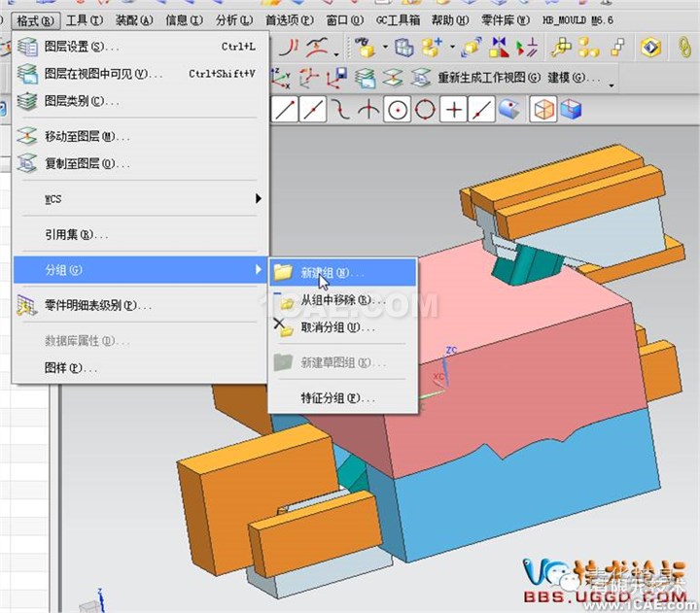The image size is (700, 613).
Task: Toggle midpoint snap
Action: pos(313,110)
